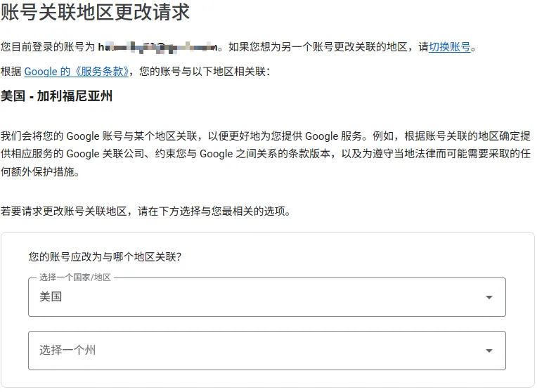Image resolution: width=537 pixels, height=392 pixels.
Task: Click the line 何额外保护措施
Action: pos(40,171)
